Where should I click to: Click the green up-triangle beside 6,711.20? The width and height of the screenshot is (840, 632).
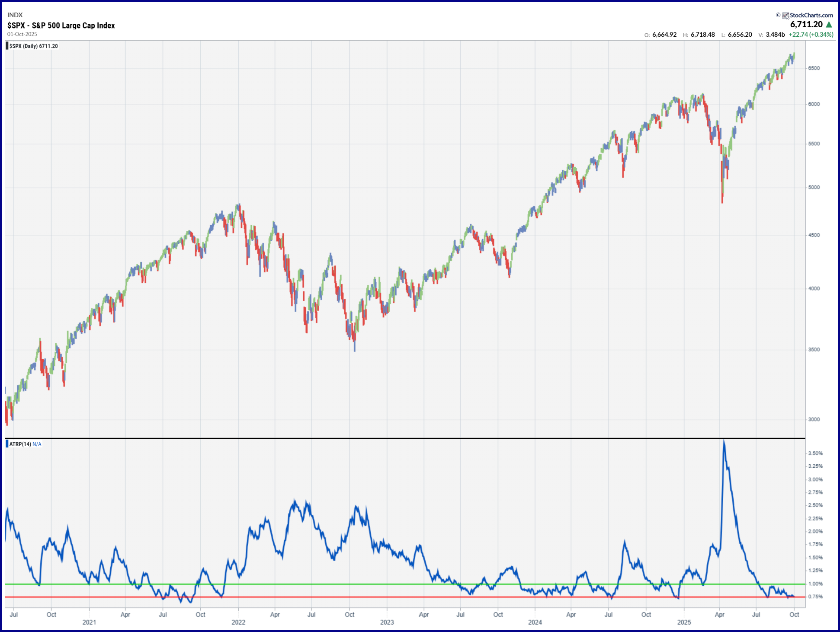(829, 25)
